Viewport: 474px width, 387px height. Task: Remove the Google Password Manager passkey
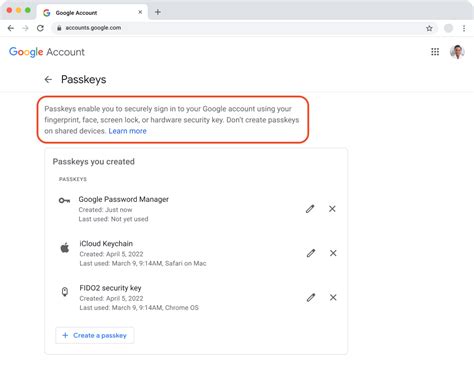tap(332, 209)
